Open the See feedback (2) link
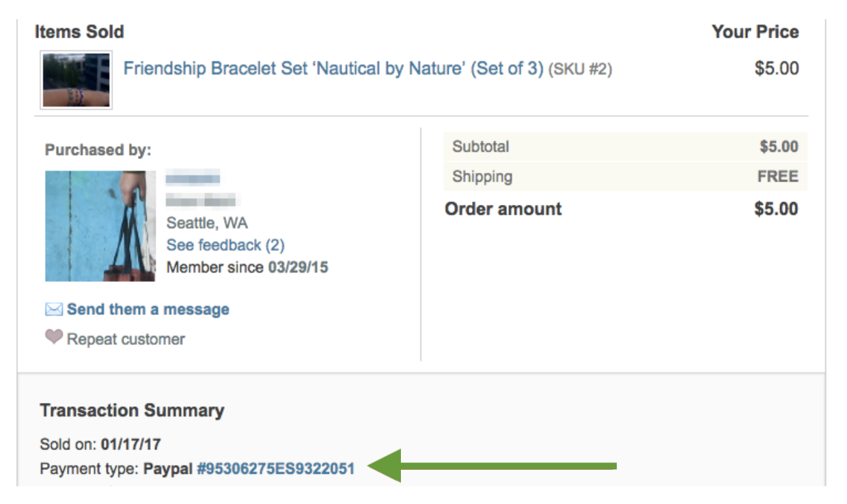Image resolution: width=847 pixels, height=504 pixels. [x=225, y=245]
